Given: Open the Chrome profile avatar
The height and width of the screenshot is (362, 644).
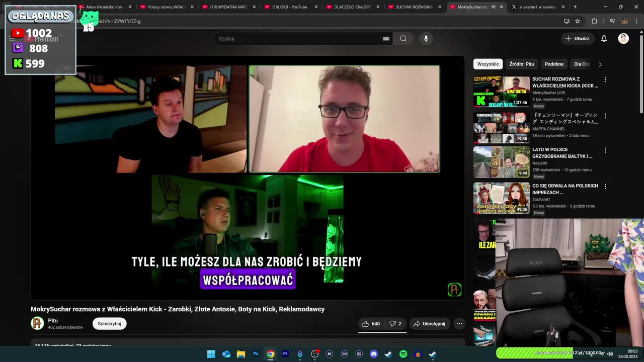Looking at the screenshot, I should pos(624,21).
